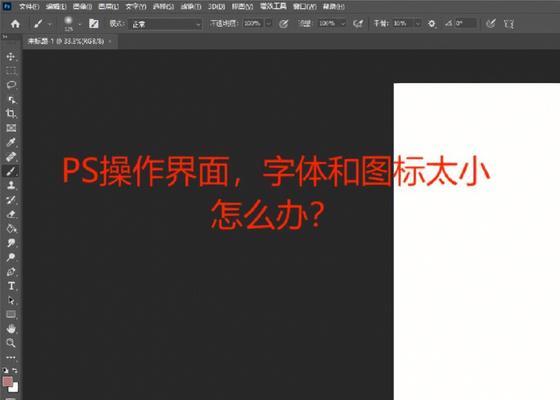Screen dimensions: 560x400
Task: Click the opacity percentage field
Action: click(x=254, y=24)
